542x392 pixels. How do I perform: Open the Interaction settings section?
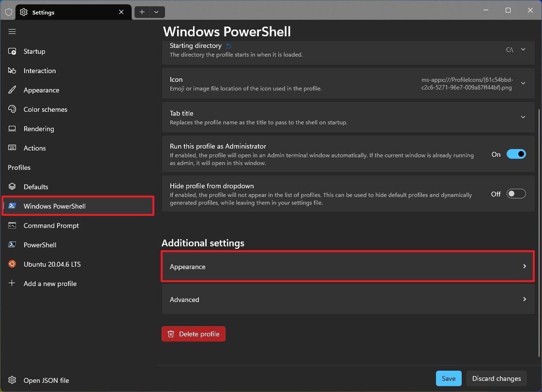pos(39,71)
